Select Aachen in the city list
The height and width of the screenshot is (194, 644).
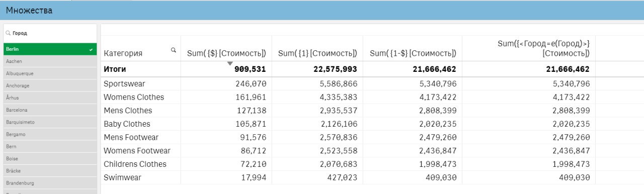pyautogui.click(x=50, y=61)
